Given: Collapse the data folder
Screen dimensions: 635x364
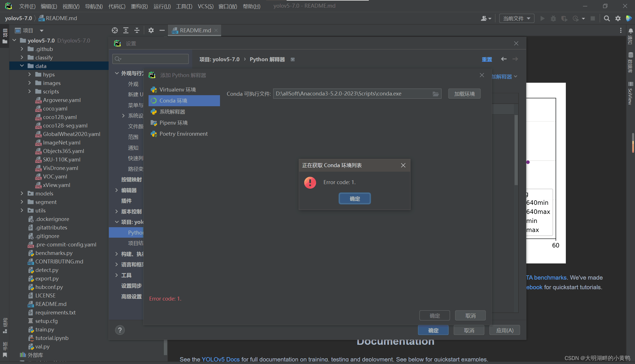Looking at the screenshot, I should coord(22,66).
